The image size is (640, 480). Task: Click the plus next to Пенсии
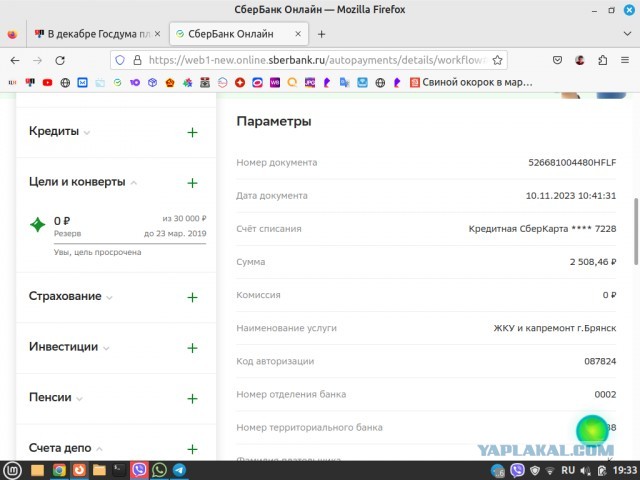tap(192, 398)
